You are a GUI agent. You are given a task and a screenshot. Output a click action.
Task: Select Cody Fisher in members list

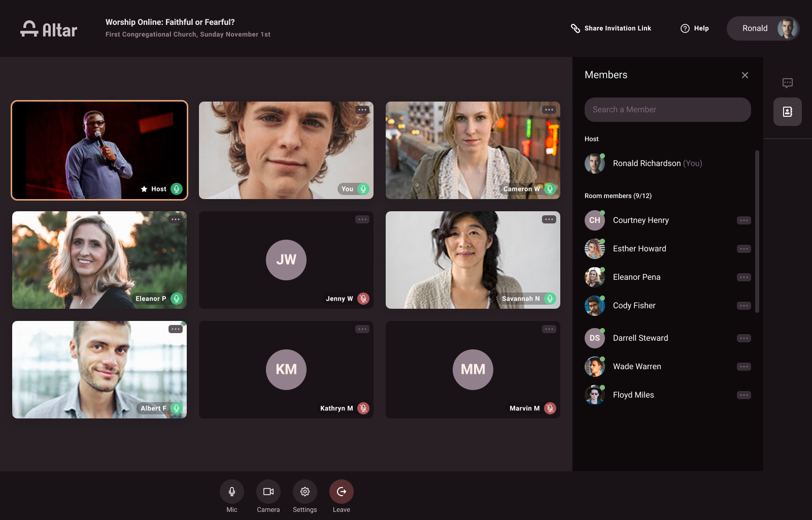(x=634, y=306)
